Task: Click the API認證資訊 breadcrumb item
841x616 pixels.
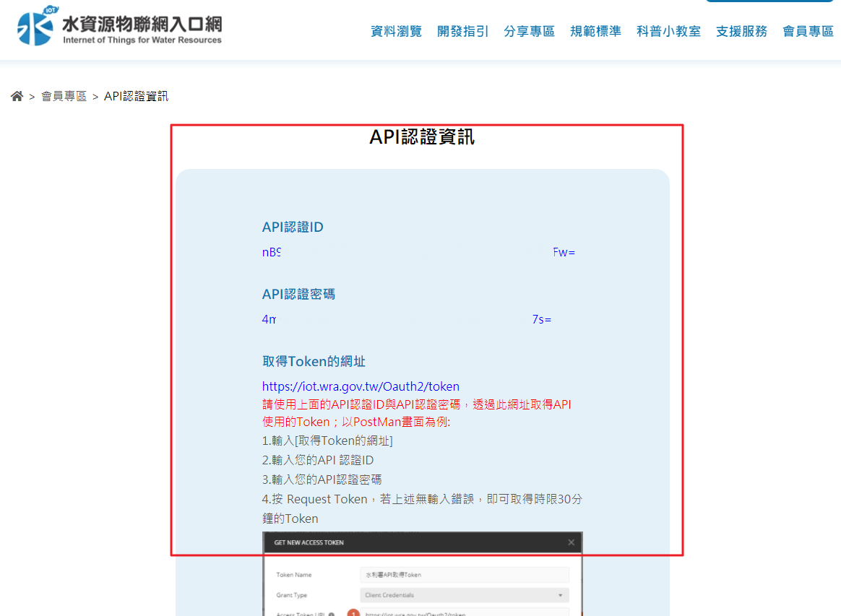Action: coord(136,96)
